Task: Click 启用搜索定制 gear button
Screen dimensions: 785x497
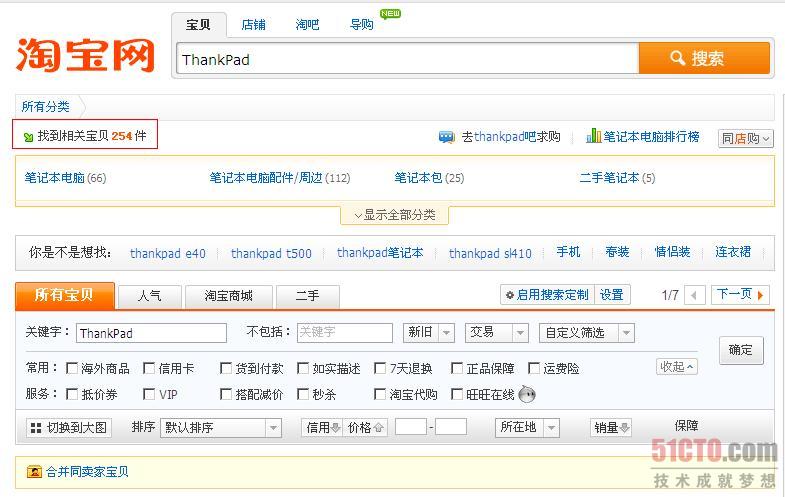Action: (x=547, y=295)
